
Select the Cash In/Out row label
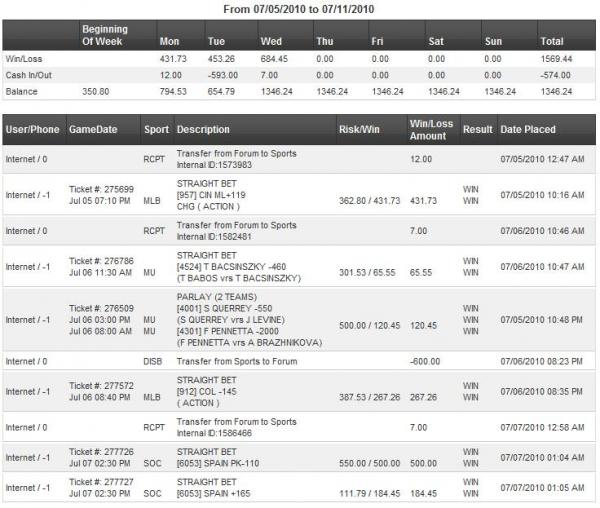tap(29, 75)
